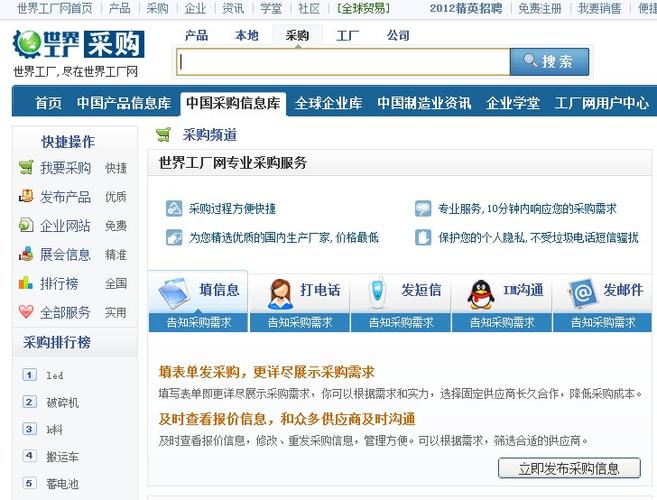Open the 我要销售 top link

point(600,8)
